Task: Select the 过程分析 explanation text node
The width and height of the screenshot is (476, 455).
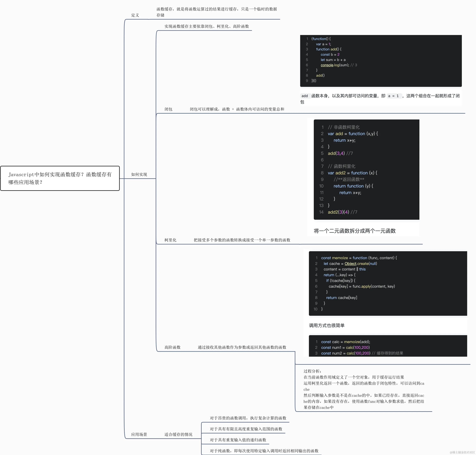Action: pyautogui.click(x=364, y=389)
